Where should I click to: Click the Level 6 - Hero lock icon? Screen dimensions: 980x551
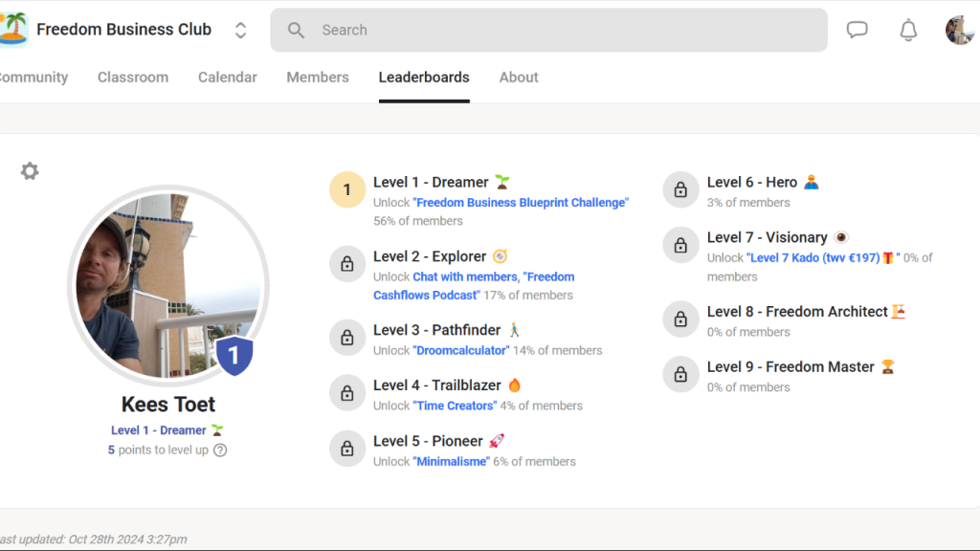click(x=680, y=189)
